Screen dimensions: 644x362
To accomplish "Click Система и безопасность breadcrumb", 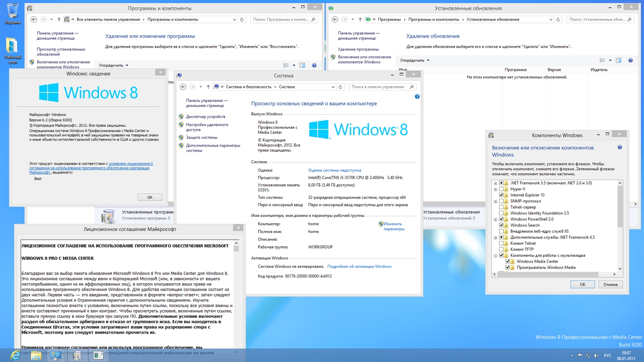I will (248, 87).
